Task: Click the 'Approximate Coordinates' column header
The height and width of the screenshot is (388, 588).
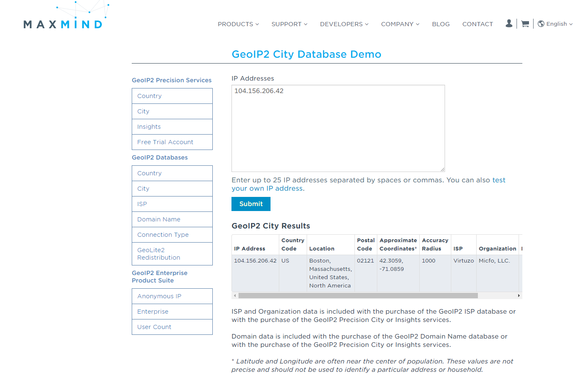Action: 398,245
